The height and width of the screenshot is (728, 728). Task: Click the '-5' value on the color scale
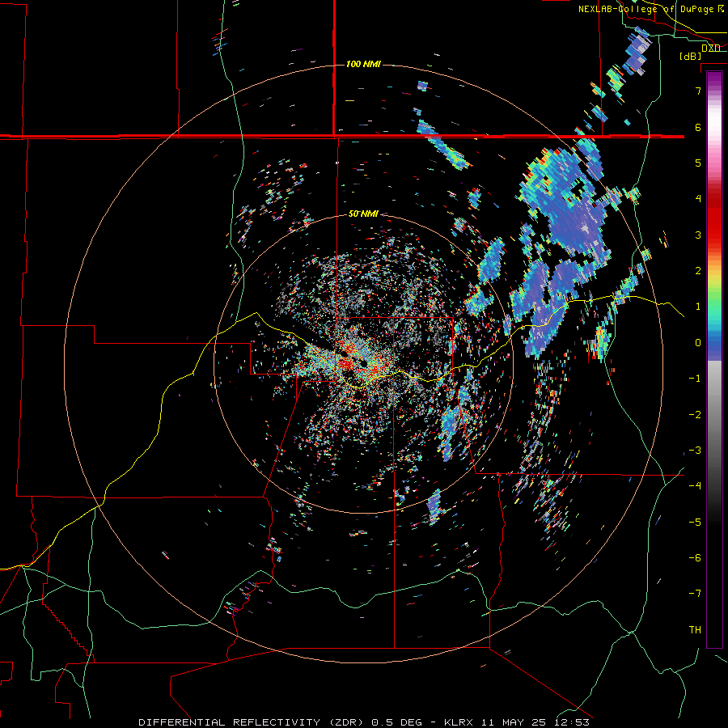coord(695,522)
